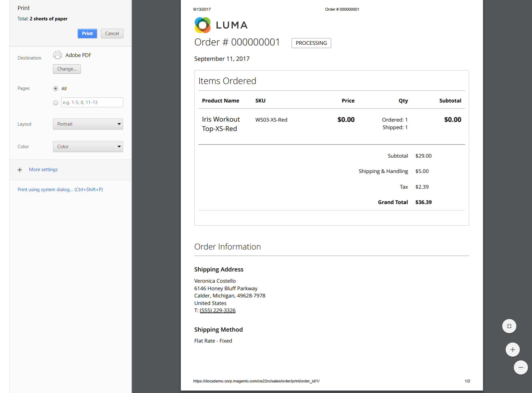Viewport: 532px width, 393px height.
Task: Zoom out of the print preview
Action: (521, 367)
